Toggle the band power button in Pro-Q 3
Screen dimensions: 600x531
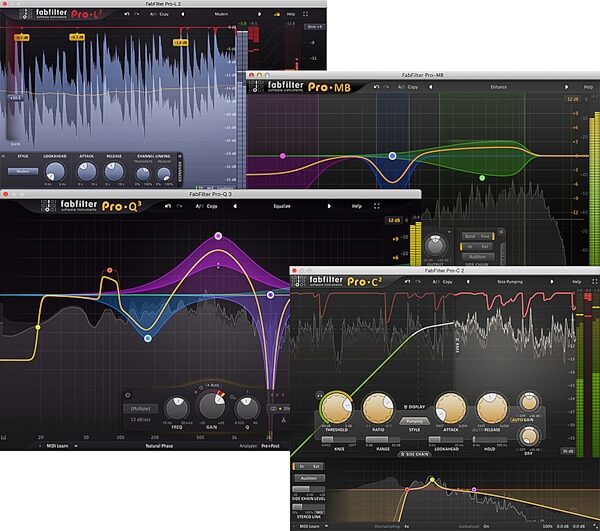click(x=128, y=395)
